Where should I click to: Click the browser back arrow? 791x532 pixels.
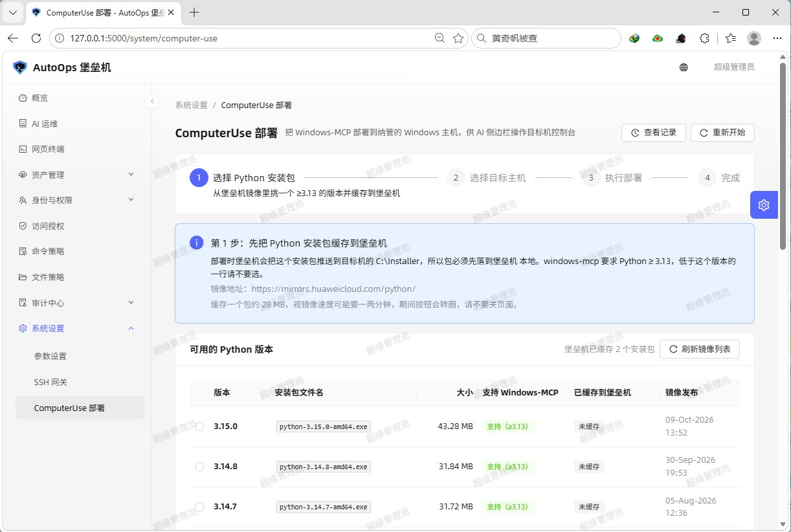pos(13,38)
